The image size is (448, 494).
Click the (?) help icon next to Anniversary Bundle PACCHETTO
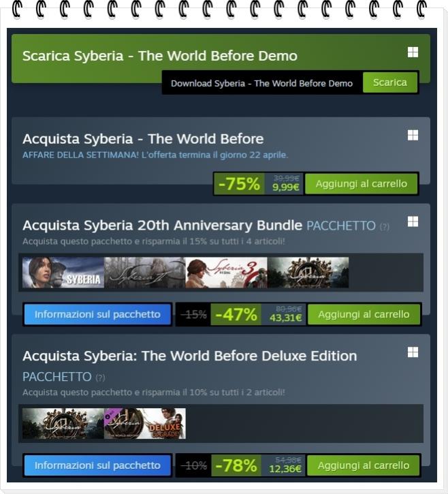click(x=385, y=226)
